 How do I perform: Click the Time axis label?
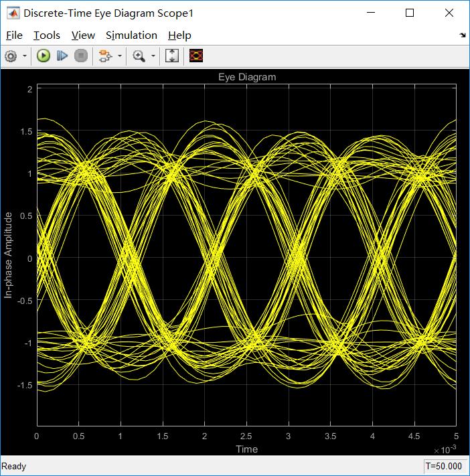click(x=247, y=449)
